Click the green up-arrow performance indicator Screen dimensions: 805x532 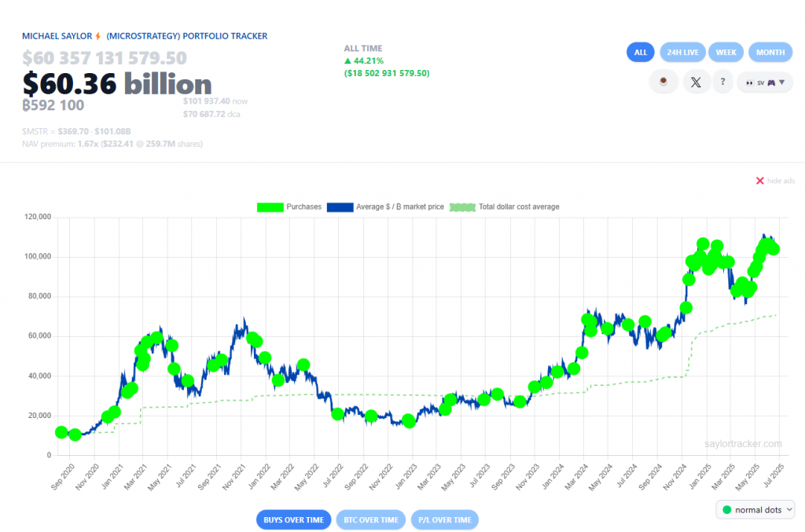349,60
